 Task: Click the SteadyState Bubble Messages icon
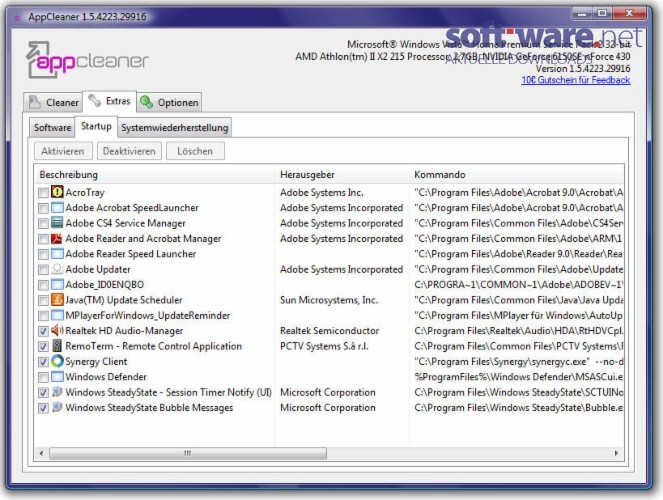point(57,407)
